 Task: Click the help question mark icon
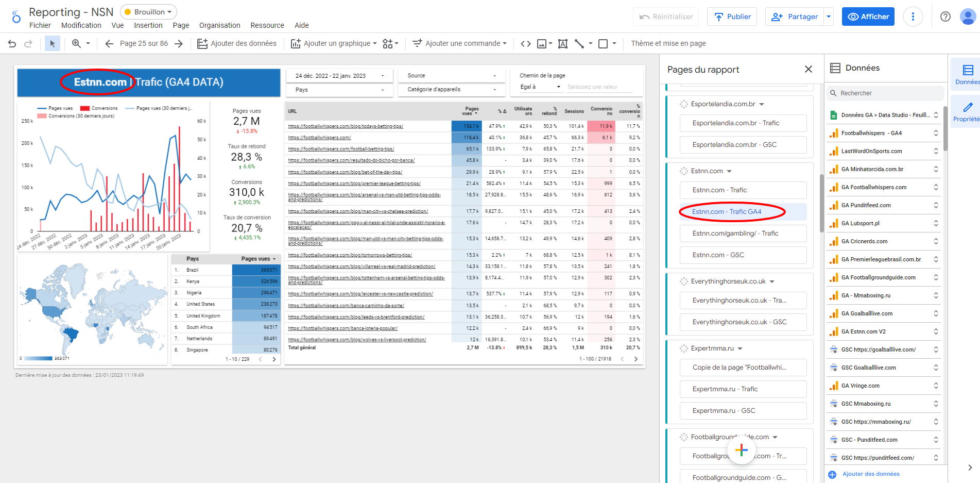click(945, 16)
